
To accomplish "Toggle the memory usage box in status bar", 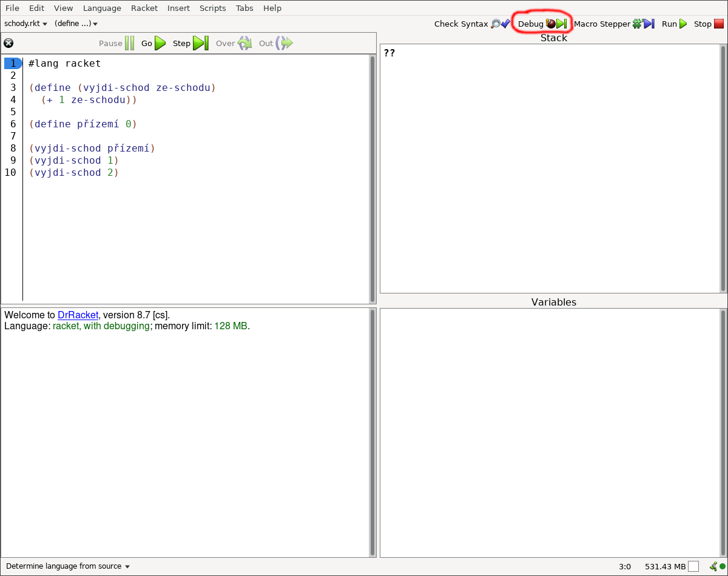I will tap(693, 566).
